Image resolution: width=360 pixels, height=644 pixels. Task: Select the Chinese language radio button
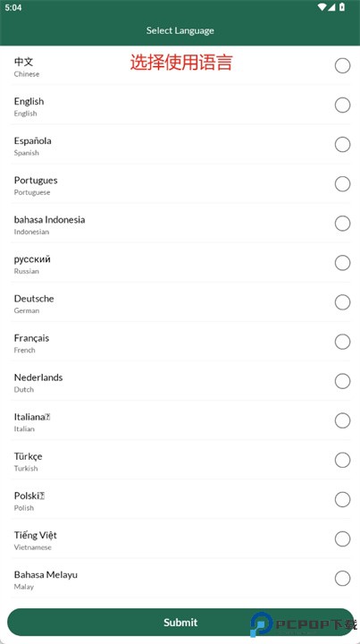pos(342,65)
